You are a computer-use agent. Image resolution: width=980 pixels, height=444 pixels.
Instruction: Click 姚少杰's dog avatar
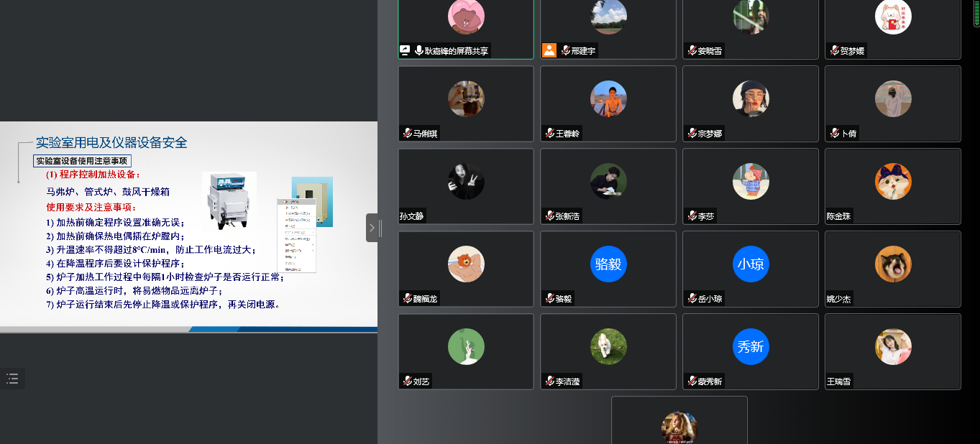pos(893,264)
